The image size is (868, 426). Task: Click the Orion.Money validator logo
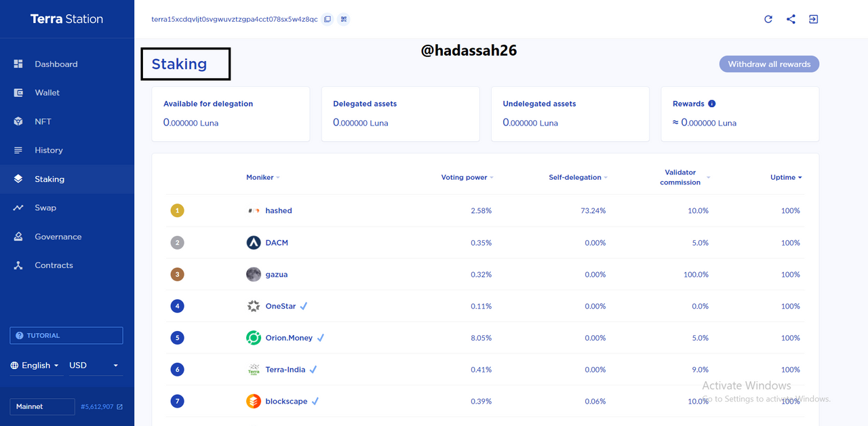tap(254, 338)
